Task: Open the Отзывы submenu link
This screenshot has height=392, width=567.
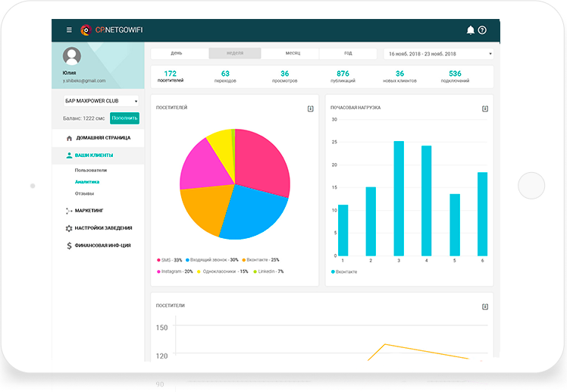Action: (84, 193)
